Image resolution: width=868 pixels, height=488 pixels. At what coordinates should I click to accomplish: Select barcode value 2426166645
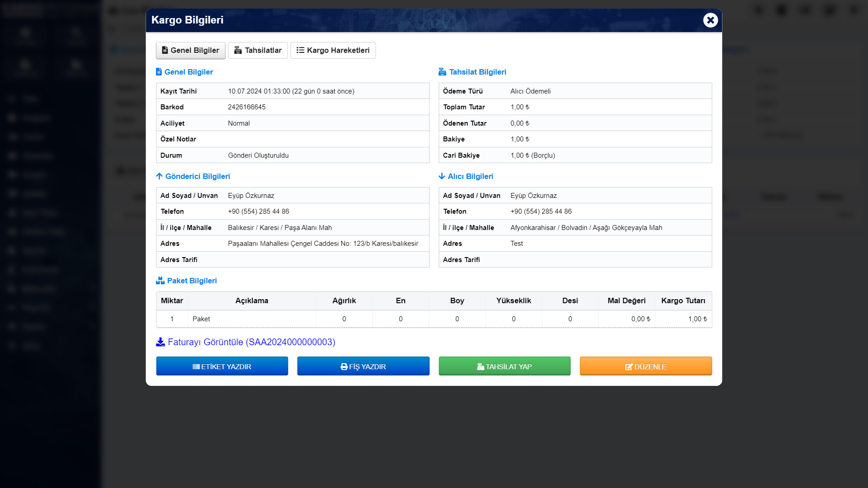(x=247, y=107)
